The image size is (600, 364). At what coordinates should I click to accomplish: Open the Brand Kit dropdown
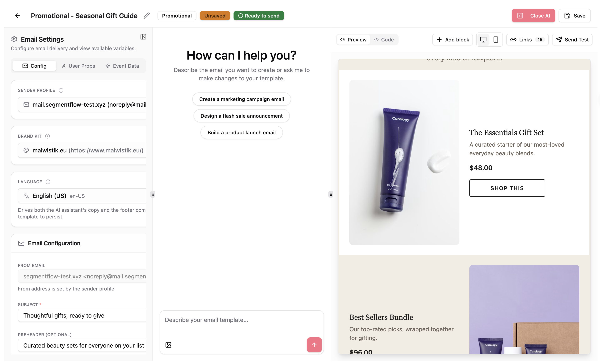click(82, 150)
